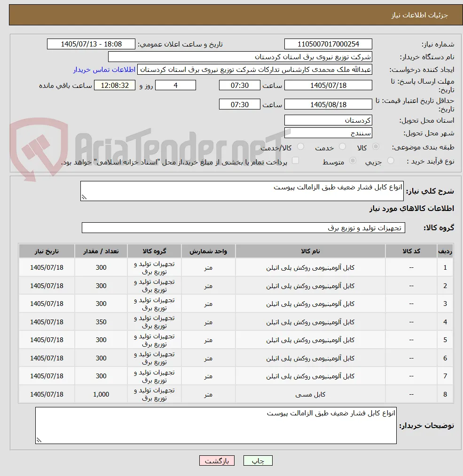
Task: Click the بازگشت back button
Action: tap(217, 461)
